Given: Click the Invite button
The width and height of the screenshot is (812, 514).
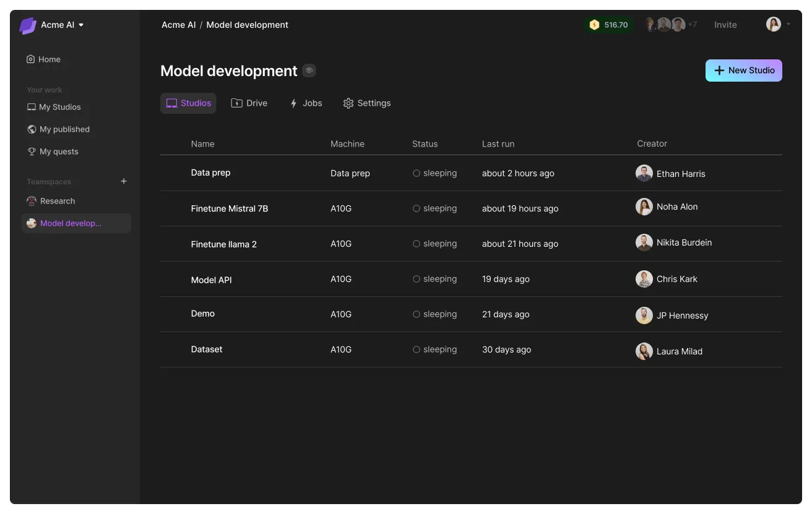Looking at the screenshot, I should [725, 25].
